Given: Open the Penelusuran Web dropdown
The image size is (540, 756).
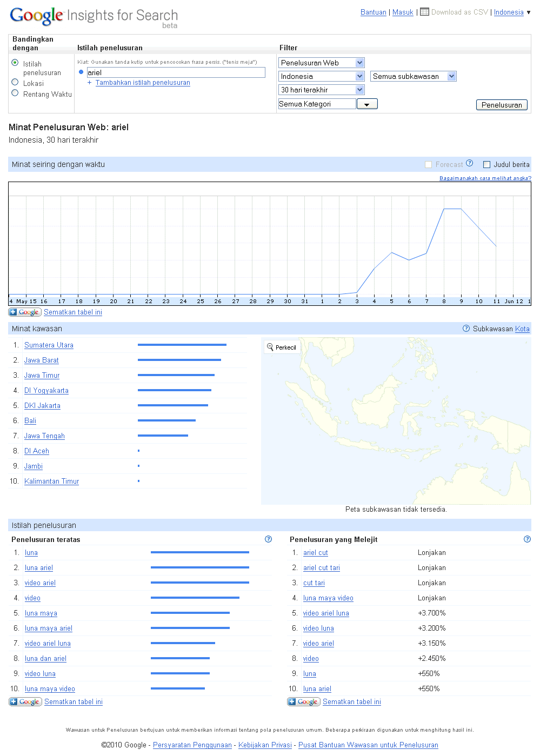Looking at the screenshot, I should (x=322, y=63).
